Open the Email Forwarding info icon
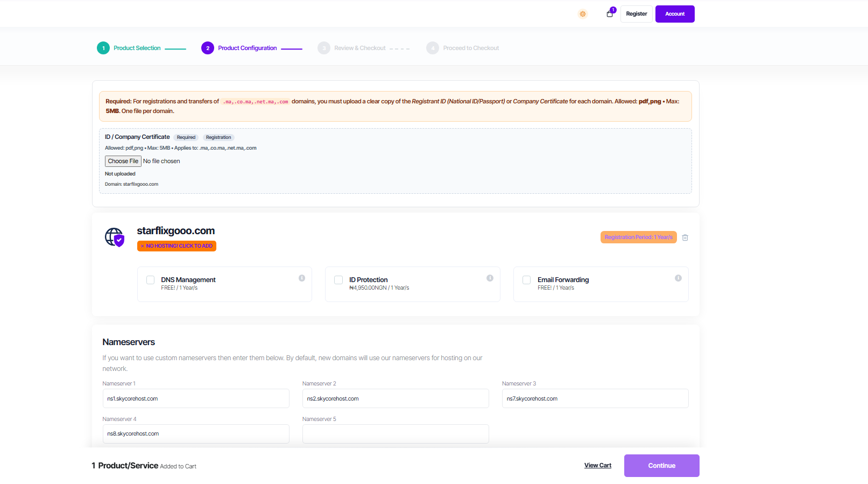The height and width of the screenshot is (484, 868). point(678,278)
